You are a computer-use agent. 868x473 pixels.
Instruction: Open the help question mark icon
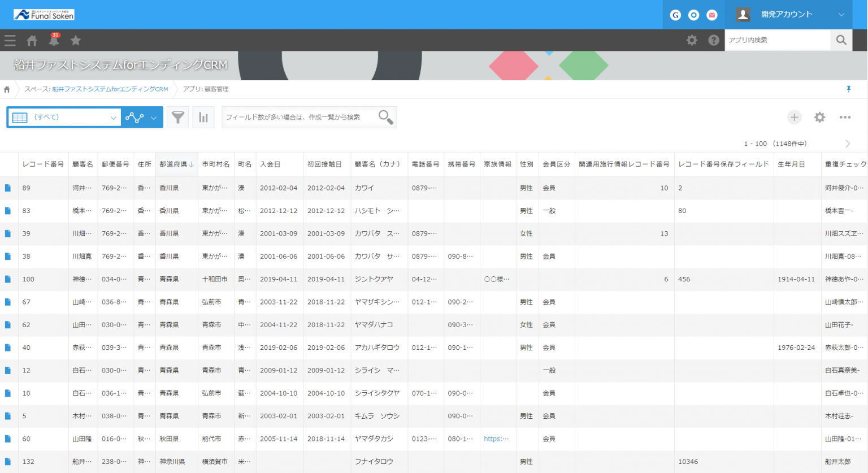714,40
